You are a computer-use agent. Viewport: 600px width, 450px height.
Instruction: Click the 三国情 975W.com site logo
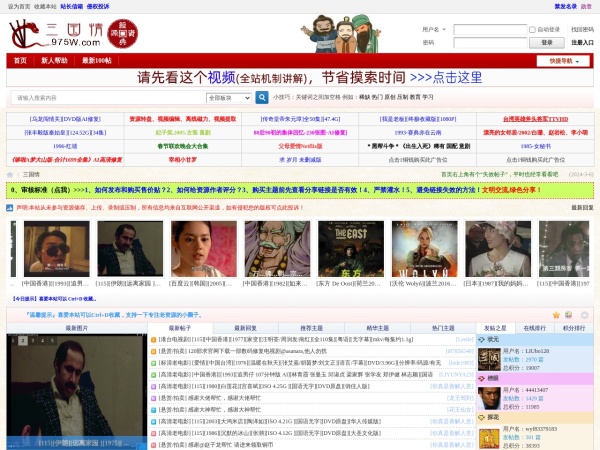[57, 33]
